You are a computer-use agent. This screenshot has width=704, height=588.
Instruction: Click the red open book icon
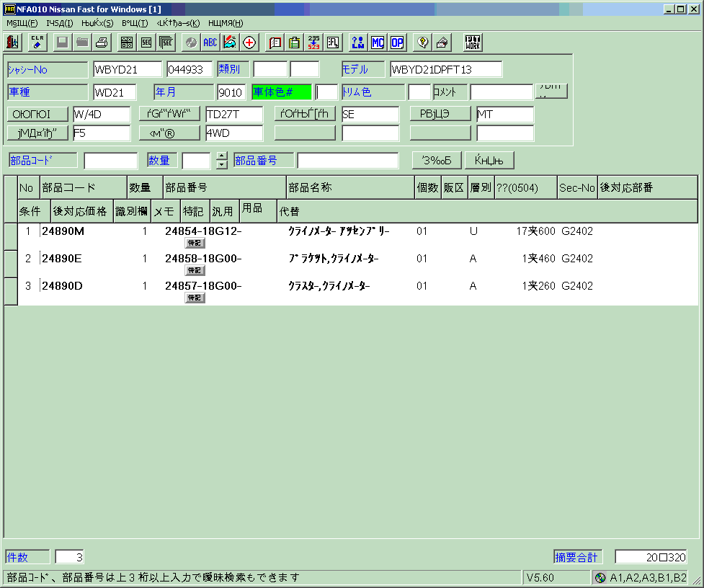click(275, 43)
